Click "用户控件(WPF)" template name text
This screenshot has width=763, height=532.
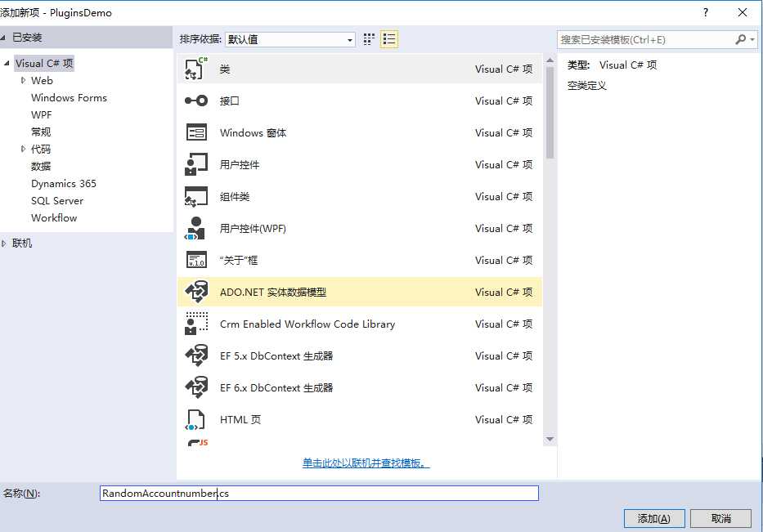253,228
